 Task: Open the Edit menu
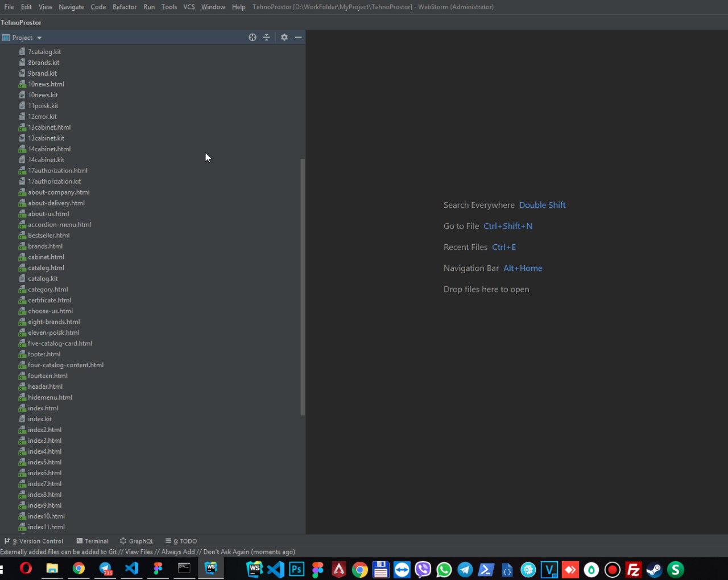tap(26, 7)
